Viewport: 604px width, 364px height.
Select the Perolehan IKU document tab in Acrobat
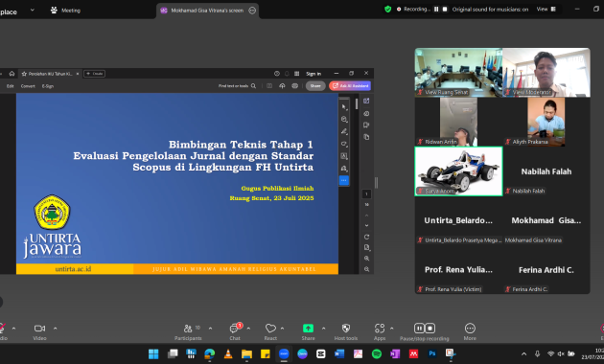coord(49,74)
